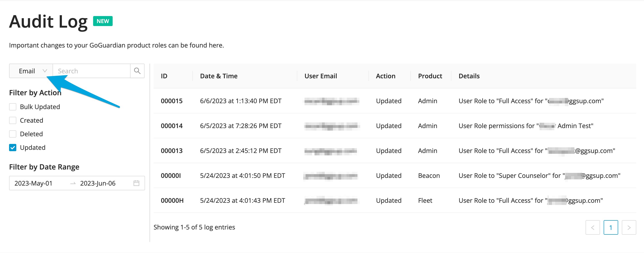
Task: Enable the Created action filter
Action: coord(13,120)
